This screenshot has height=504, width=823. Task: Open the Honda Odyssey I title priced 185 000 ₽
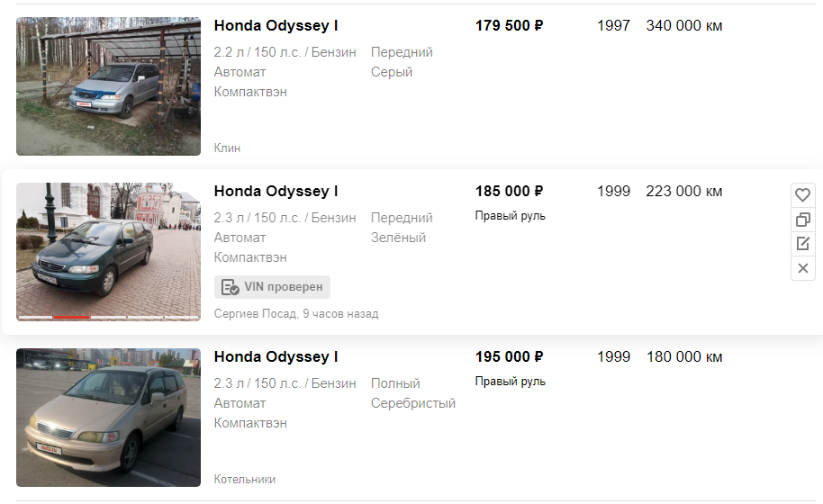(276, 192)
